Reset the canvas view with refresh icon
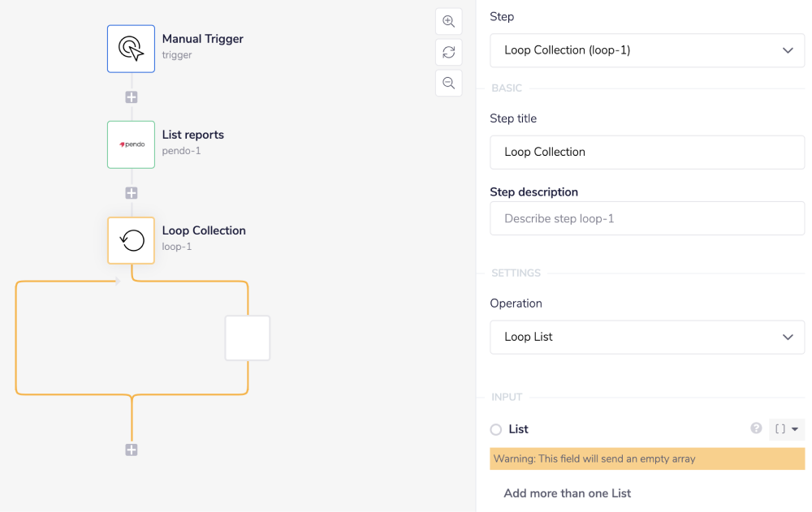Screen dimensions: 812x512 448,53
